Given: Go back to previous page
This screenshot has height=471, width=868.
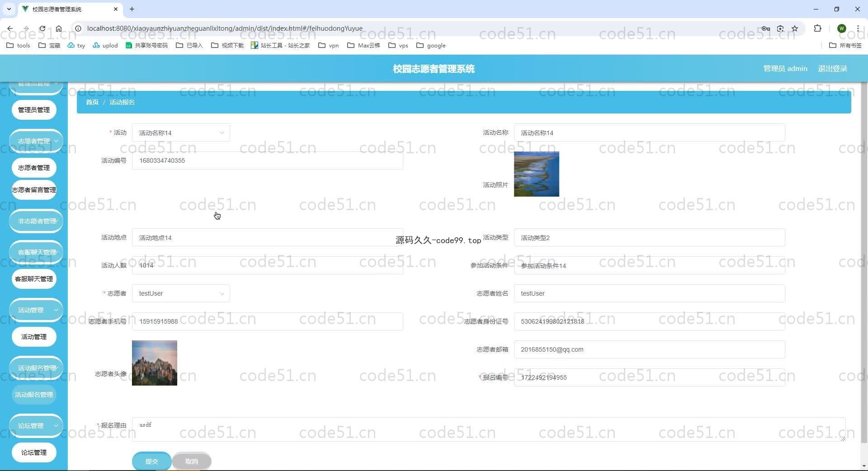Looking at the screenshot, I should tap(10, 28).
